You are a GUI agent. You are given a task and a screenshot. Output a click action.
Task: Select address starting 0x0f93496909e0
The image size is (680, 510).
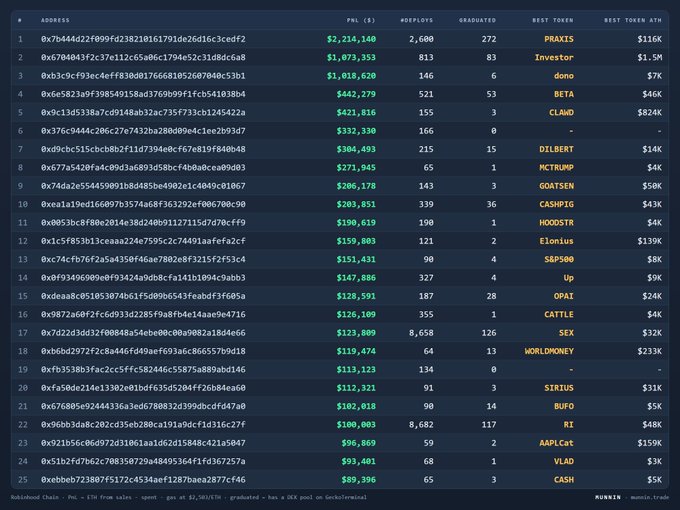(143, 278)
